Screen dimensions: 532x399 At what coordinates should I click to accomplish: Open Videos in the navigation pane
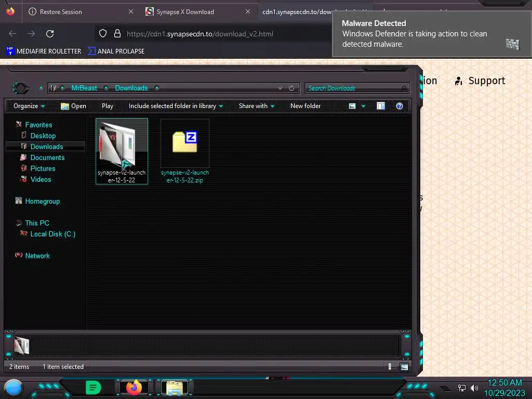pyautogui.click(x=41, y=179)
